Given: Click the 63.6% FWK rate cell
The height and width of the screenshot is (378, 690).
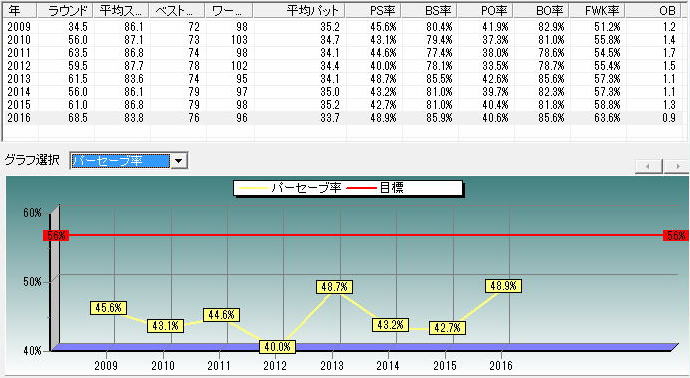Looking at the screenshot, I should click(607, 118).
